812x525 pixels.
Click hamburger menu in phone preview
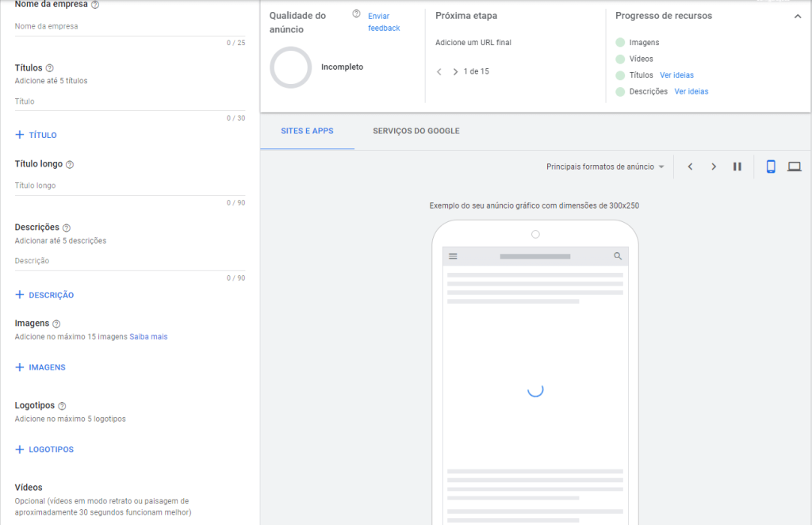(x=453, y=256)
